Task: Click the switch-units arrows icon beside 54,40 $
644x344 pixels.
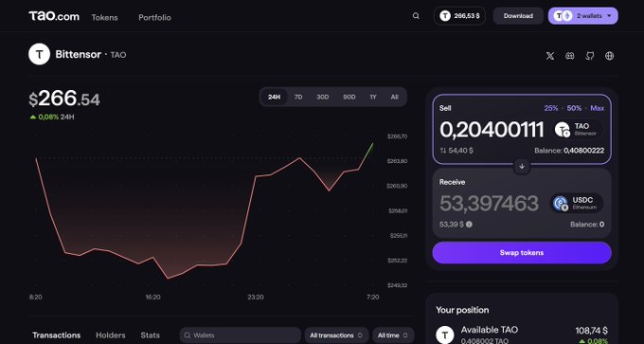Action: click(x=443, y=151)
